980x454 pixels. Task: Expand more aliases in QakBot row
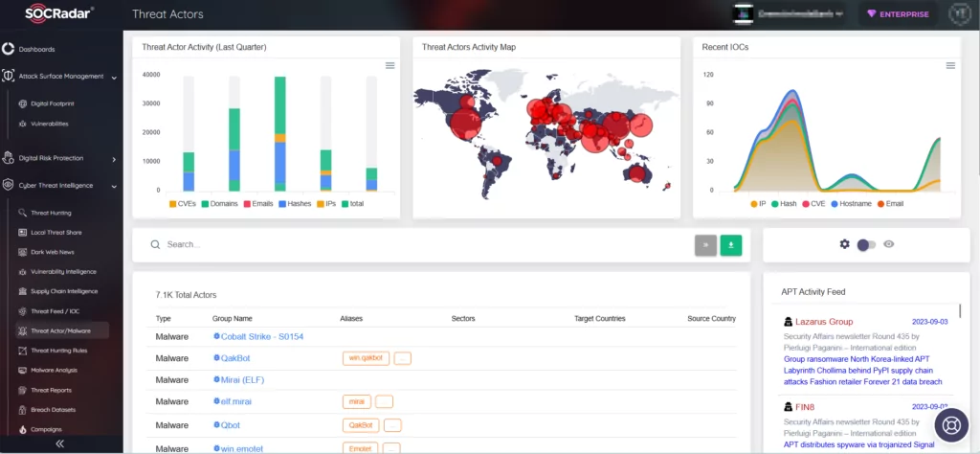403,358
